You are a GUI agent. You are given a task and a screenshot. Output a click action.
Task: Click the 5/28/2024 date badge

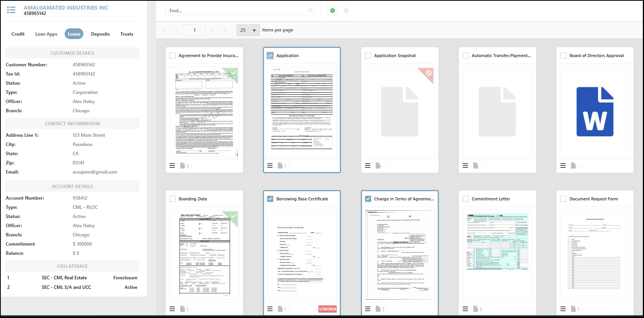[x=327, y=309]
